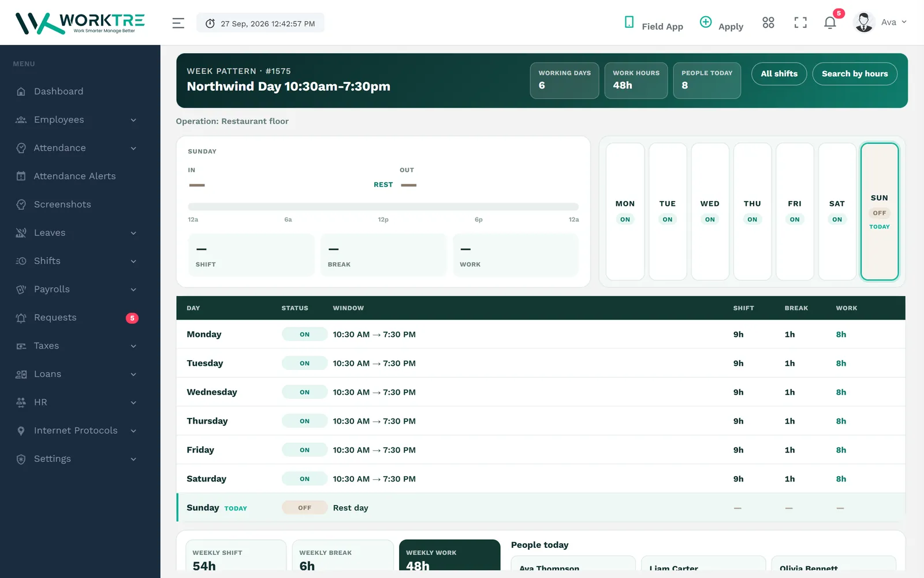Expand the Shifts menu chevron

coord(133,261)
